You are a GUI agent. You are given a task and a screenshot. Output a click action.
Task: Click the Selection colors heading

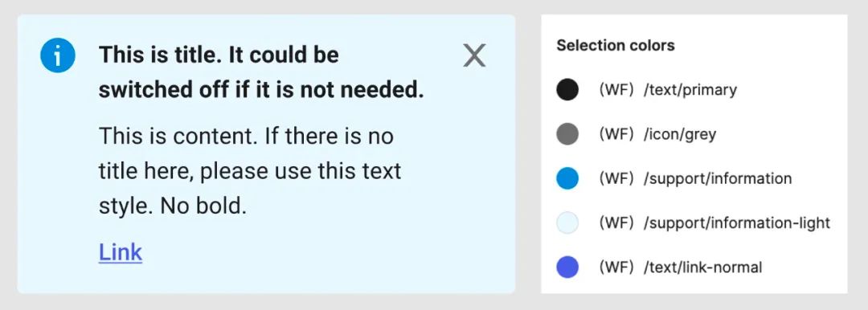pyautogui.click(x=616, y=46)
